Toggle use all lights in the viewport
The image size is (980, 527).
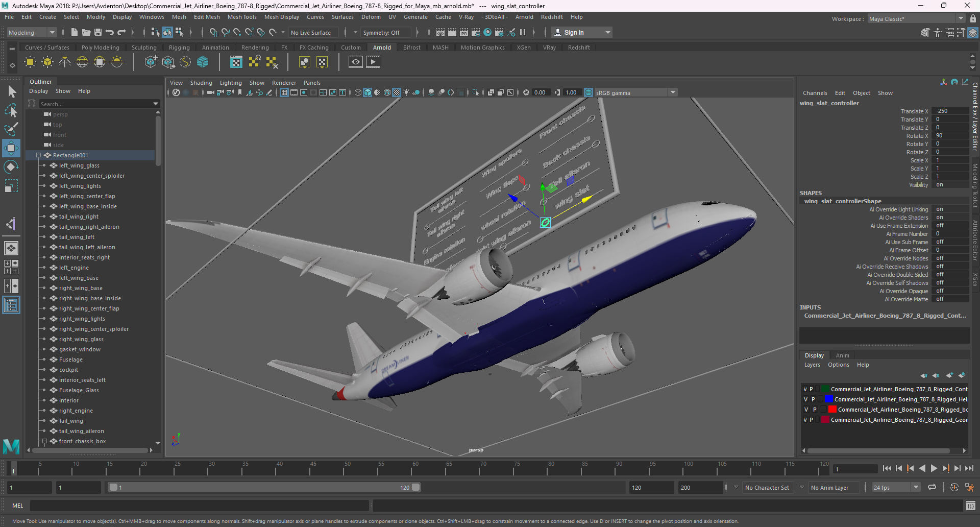coord(406,92)
